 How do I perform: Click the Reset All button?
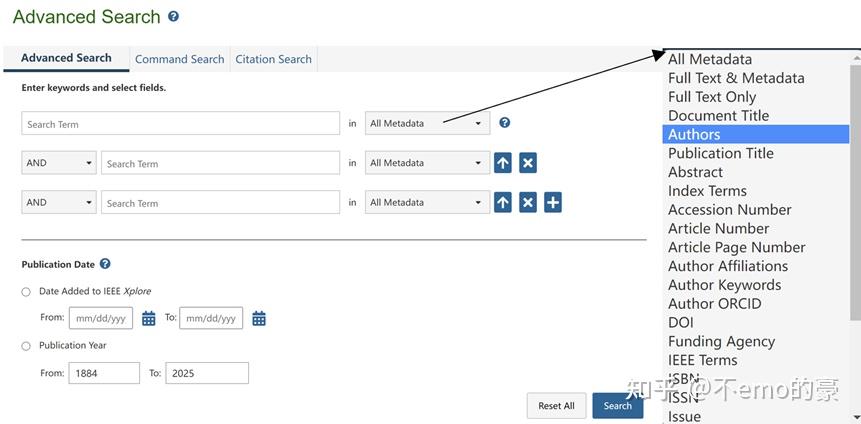point(556,406)
